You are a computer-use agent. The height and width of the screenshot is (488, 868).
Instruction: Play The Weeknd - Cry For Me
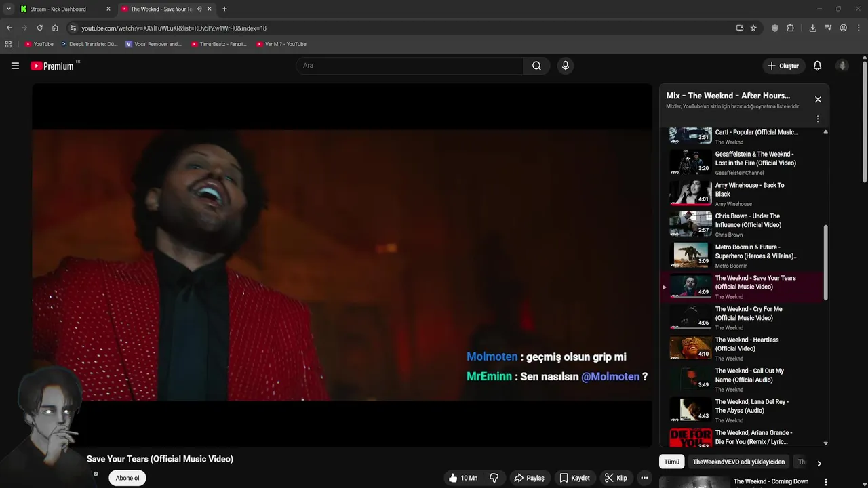[743, 318]
